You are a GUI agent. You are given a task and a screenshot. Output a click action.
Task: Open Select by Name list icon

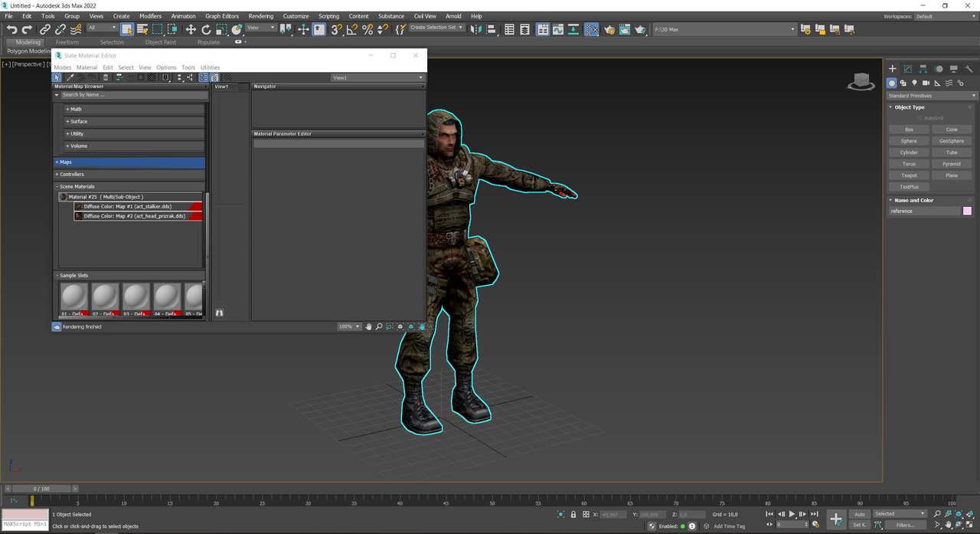pyautogui.click(x=142, y=29)
